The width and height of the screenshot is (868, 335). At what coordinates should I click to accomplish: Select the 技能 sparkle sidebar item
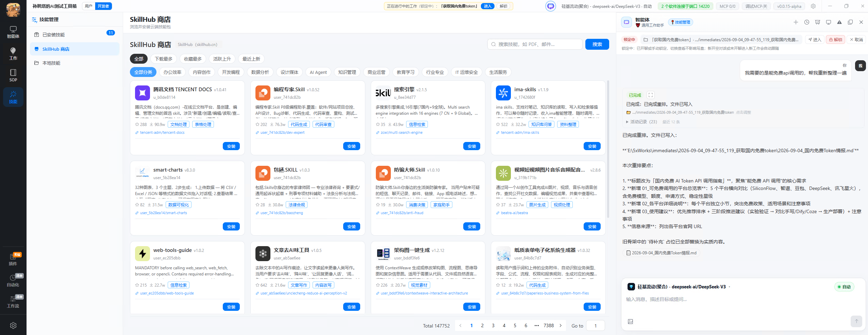pyautogui.click(x=13, y=97)
